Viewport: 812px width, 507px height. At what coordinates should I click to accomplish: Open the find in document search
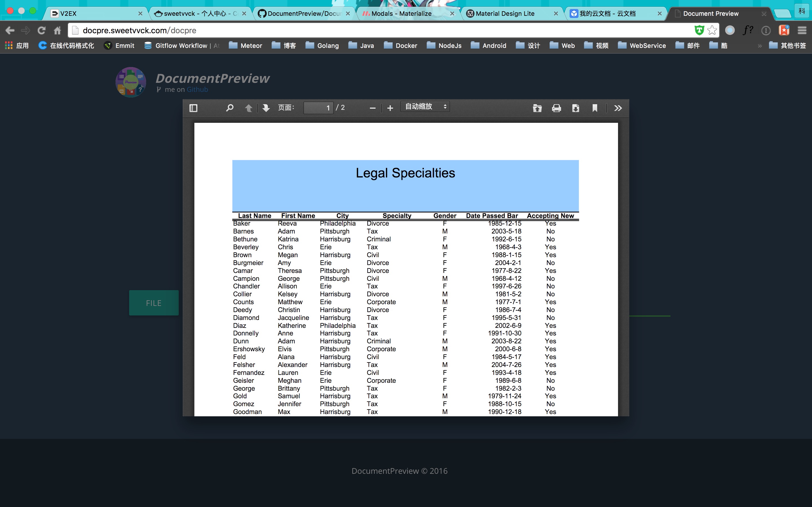(x=230, y=108)
